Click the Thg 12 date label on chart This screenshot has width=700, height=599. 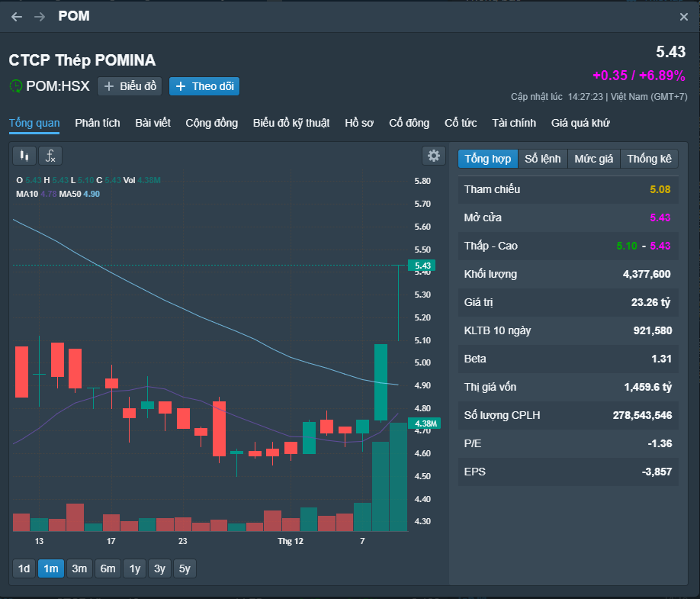291,541
